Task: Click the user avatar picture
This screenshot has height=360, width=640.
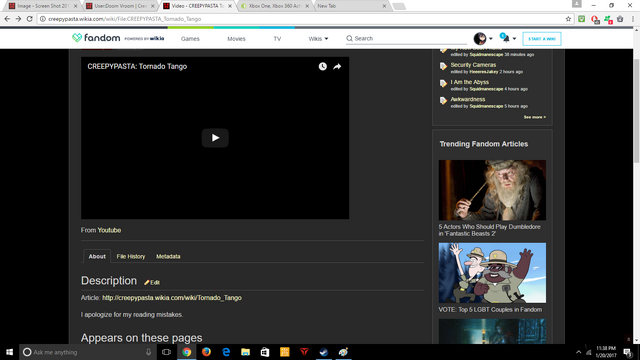Action: (480, 38)
